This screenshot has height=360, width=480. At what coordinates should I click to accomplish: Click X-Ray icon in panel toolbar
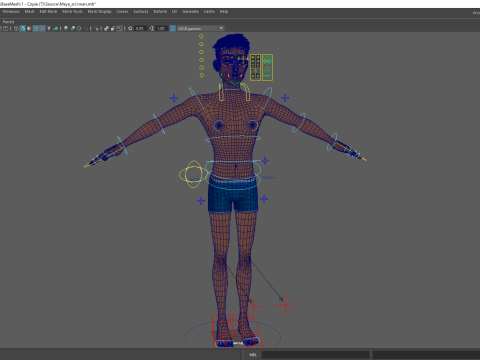(x=106, y=28)
